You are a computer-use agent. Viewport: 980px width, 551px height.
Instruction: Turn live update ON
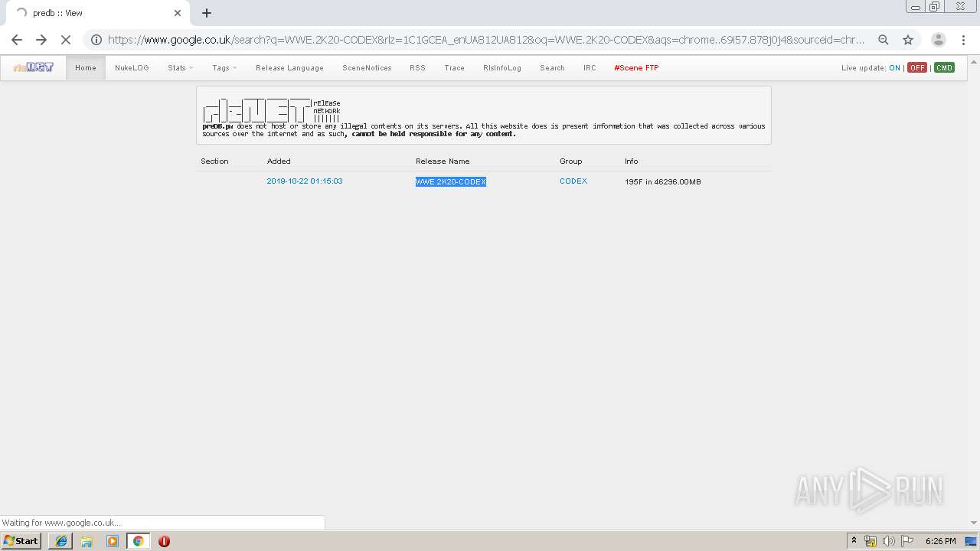(894, 68)
